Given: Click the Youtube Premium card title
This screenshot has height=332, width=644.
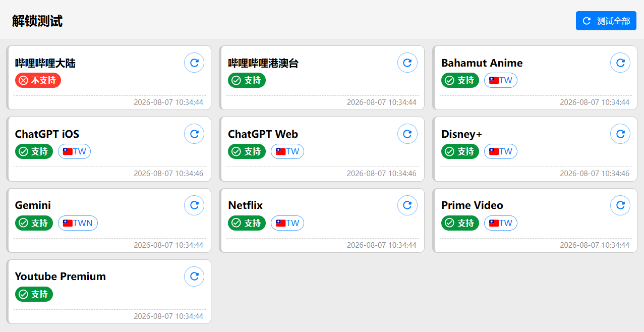Looking at the screenshot, I should click(x=61, y=276).
